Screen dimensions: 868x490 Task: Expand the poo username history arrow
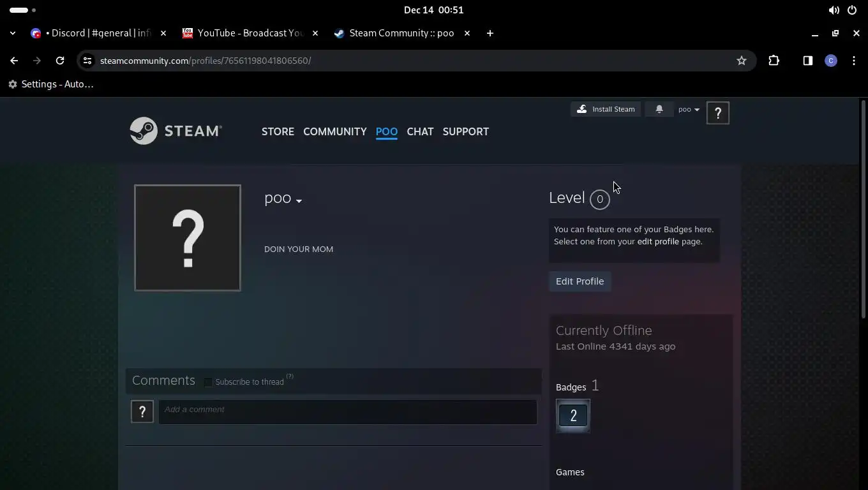pos(299,201)
